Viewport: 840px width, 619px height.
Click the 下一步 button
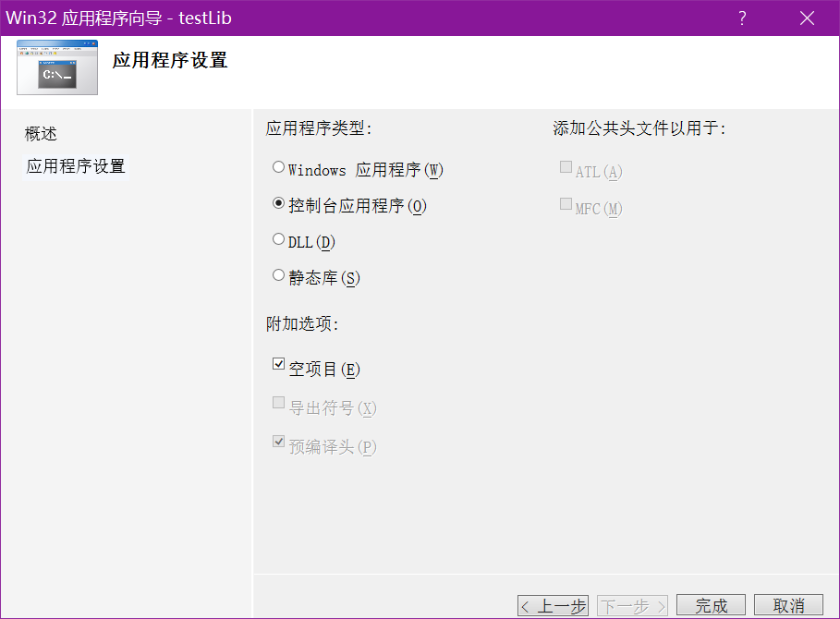point(633,606)
